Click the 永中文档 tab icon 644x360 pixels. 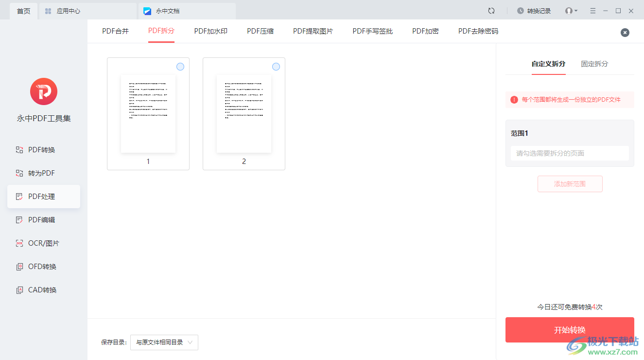(x=147, y=11)
